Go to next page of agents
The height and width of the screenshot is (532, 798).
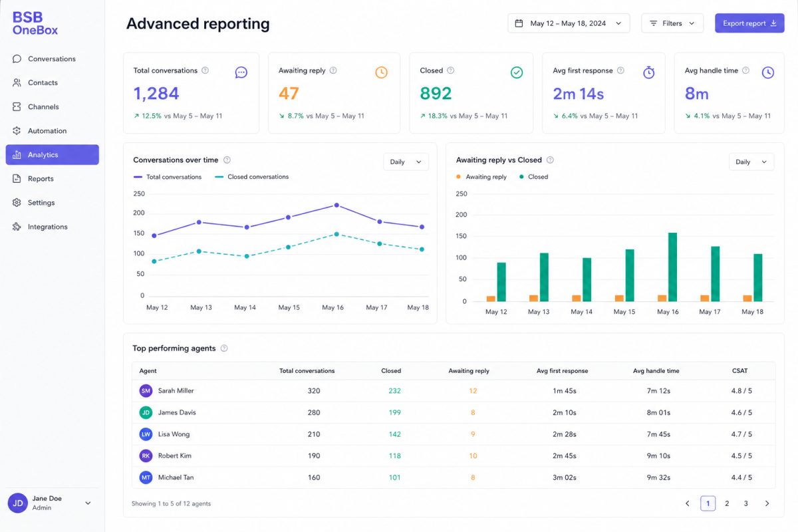click(767, 503)
